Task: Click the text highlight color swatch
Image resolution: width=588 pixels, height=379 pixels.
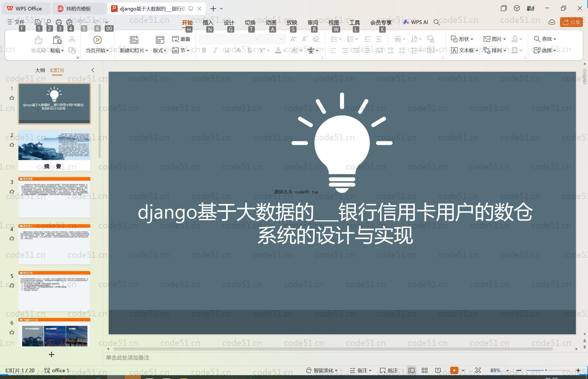Action: coord(294,50)
